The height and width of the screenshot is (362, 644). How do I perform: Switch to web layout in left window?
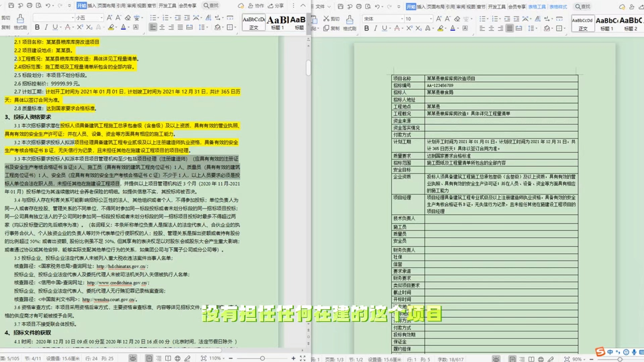pos(177,358)
